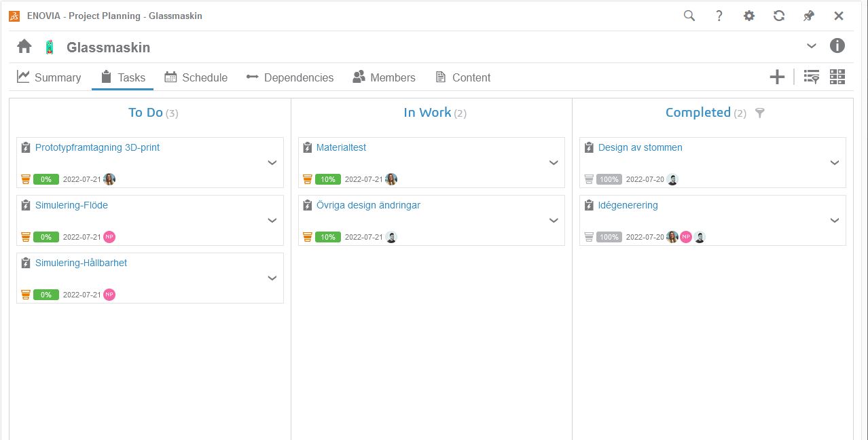Viewport: 868px width, 440px height.
Task: Expand the Design av stommen chevron
Action: point(835,163)
